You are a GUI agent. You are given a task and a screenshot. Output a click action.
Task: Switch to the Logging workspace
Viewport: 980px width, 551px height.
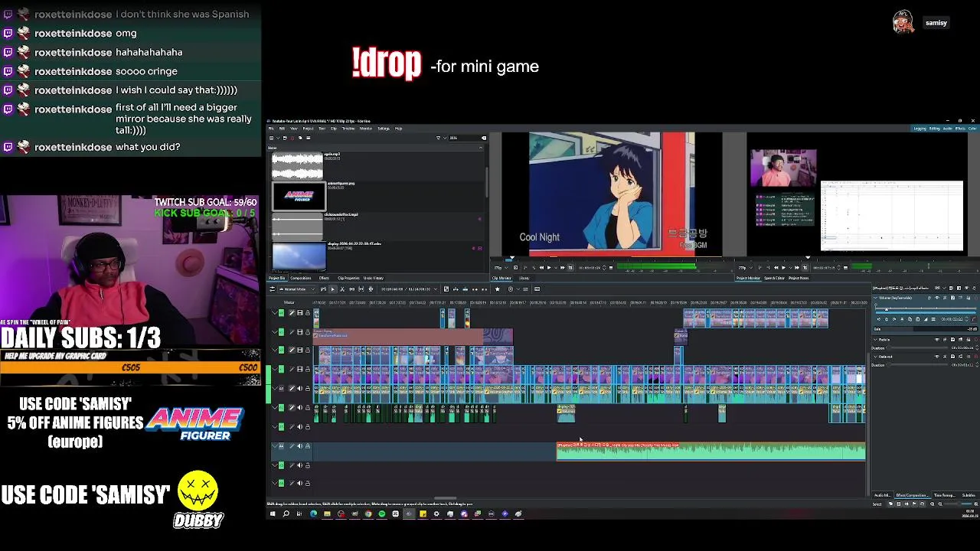920,129
